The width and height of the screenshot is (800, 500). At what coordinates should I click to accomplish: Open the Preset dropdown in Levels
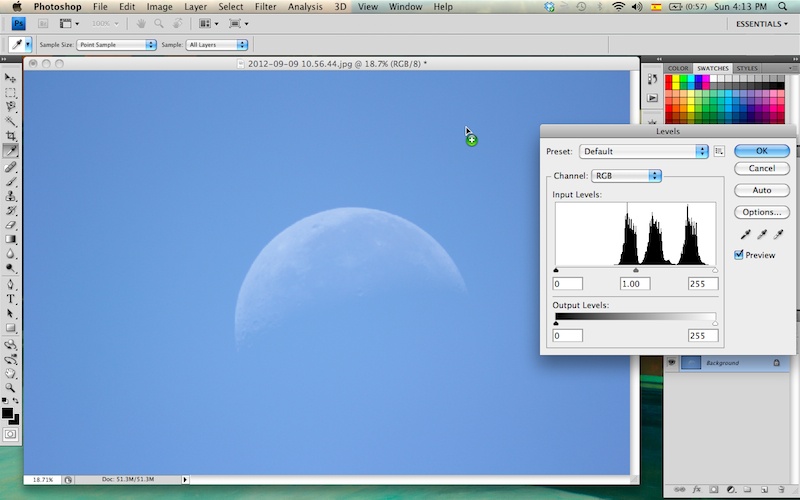click(x=644, y=151)
